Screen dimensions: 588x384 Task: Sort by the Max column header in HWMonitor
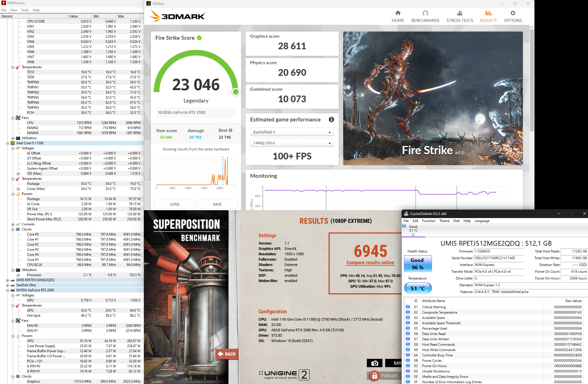tap(128, 16)
